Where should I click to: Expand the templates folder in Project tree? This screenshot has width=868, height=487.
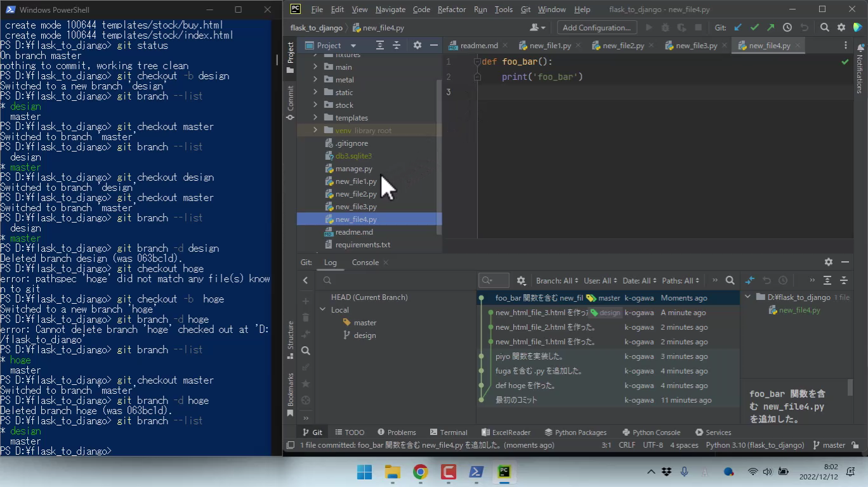point(315,117)
